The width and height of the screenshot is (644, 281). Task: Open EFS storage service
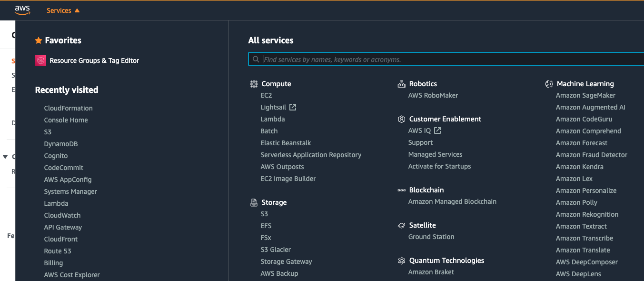(266, 226)
